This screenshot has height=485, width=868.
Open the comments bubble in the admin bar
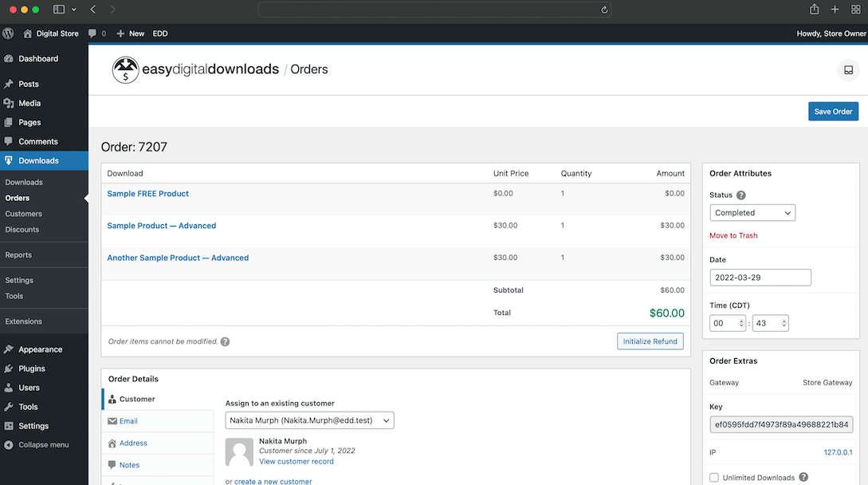[95, 34]
